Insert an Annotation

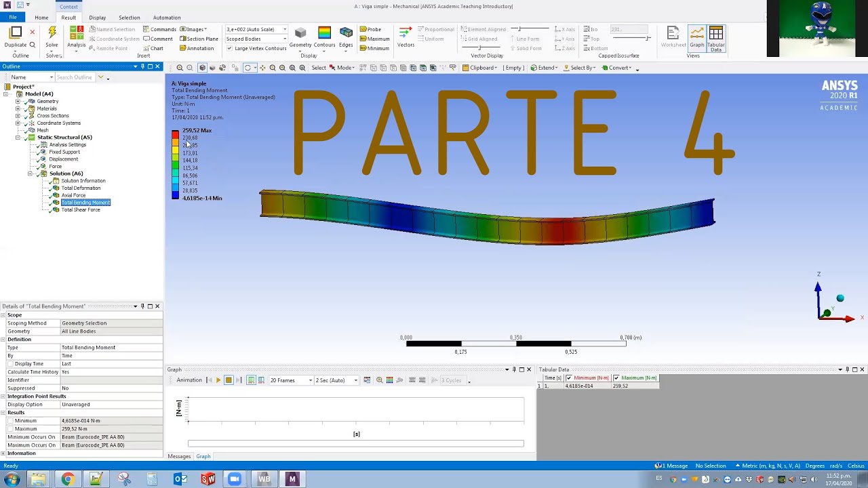pyautogui.click(x=197, y=48)
